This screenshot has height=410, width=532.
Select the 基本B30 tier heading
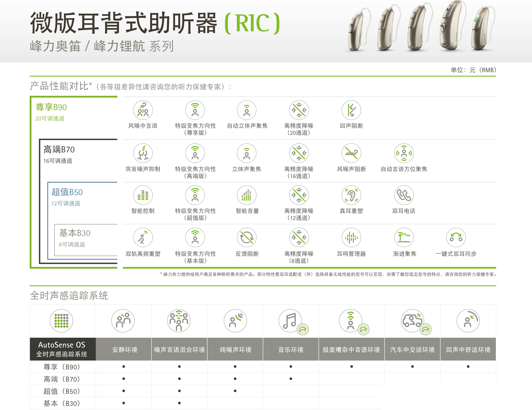click(75, 233)
